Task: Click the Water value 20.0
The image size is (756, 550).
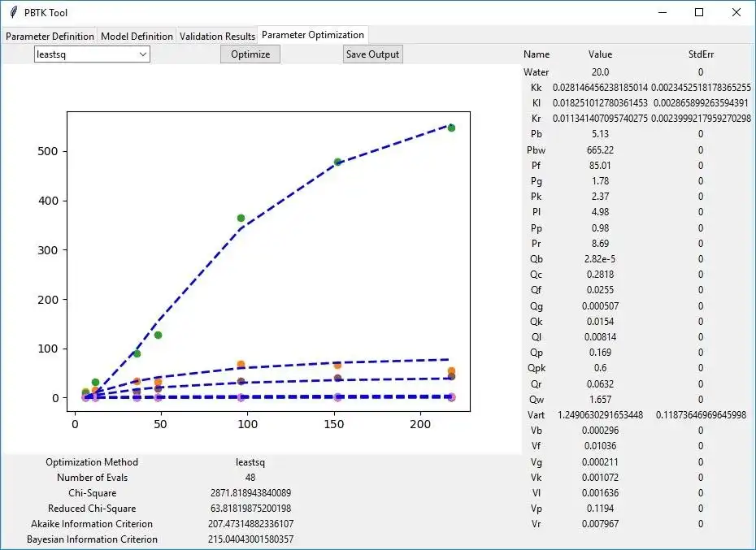Action: click(x=600, y=72)
